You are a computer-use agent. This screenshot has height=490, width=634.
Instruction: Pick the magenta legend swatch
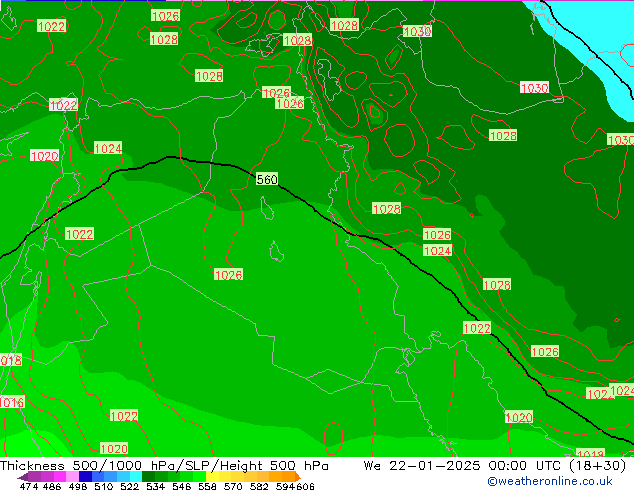[x=60, y=476]
